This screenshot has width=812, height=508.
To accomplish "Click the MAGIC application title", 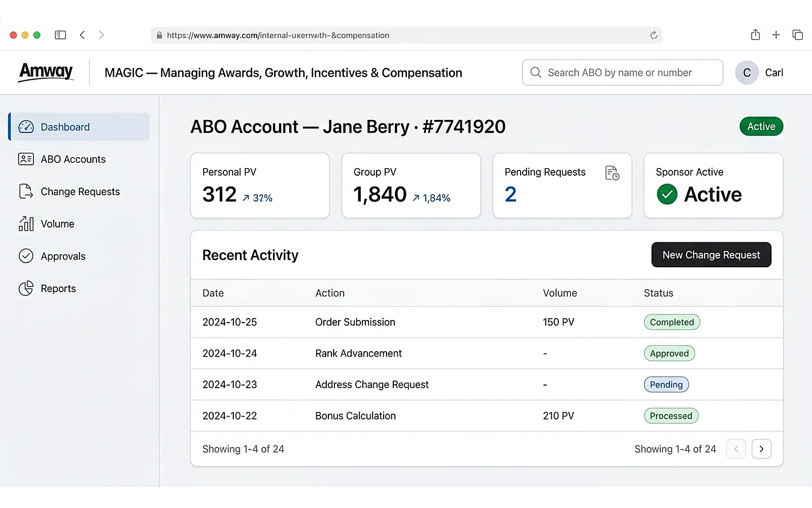I will click(x=283, y=73).
